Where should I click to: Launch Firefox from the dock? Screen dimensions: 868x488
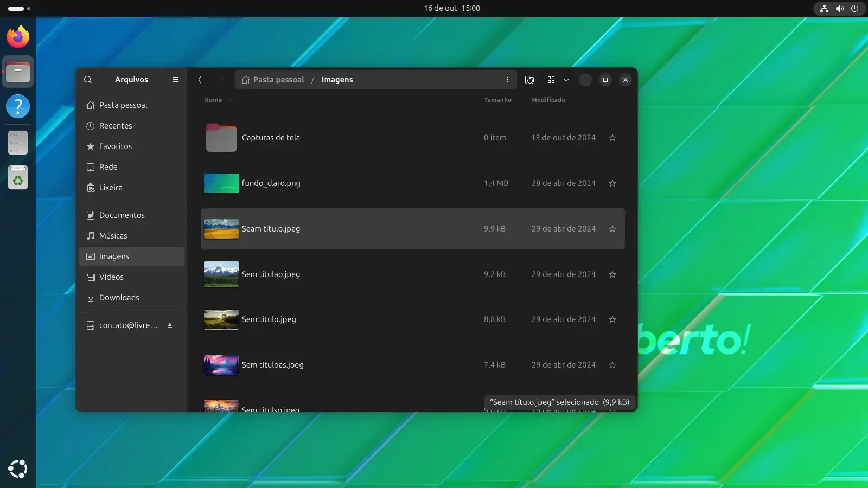tap(18, 37)
